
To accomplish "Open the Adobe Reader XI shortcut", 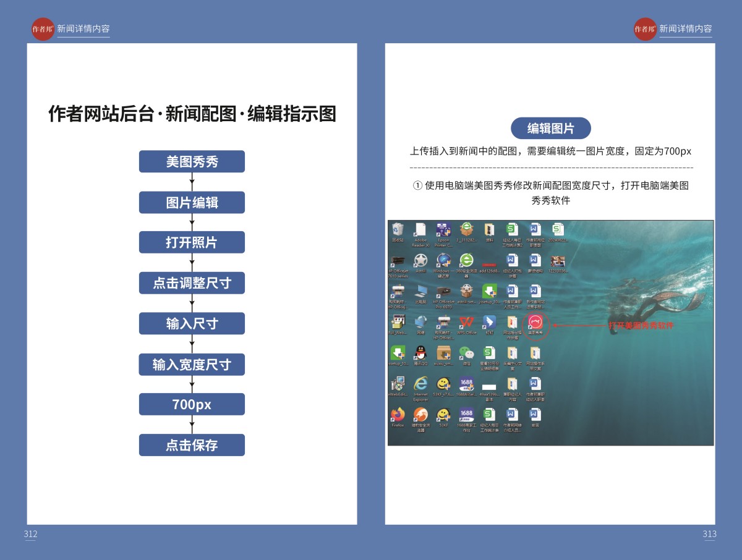I will [x=420, y=230].
